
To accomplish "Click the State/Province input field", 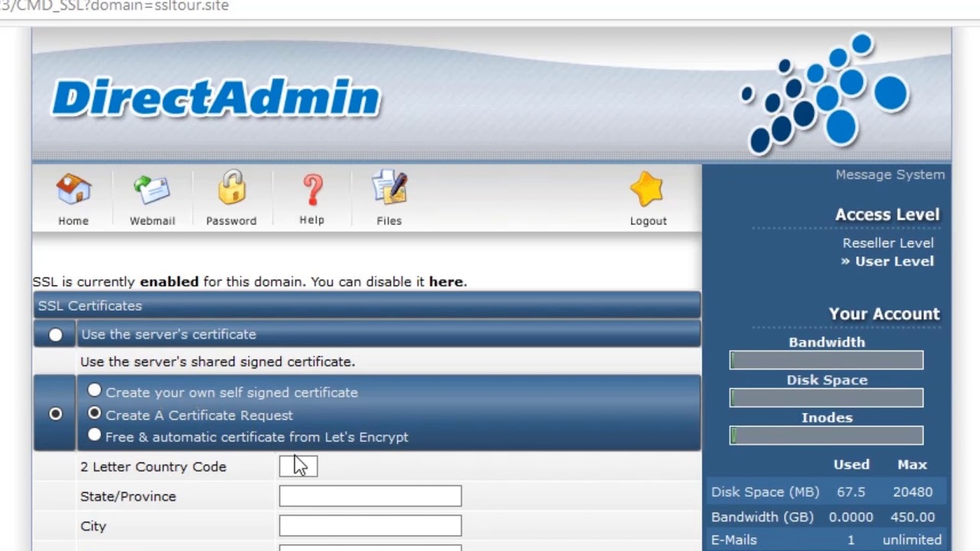I will click(x=371, y=496).
